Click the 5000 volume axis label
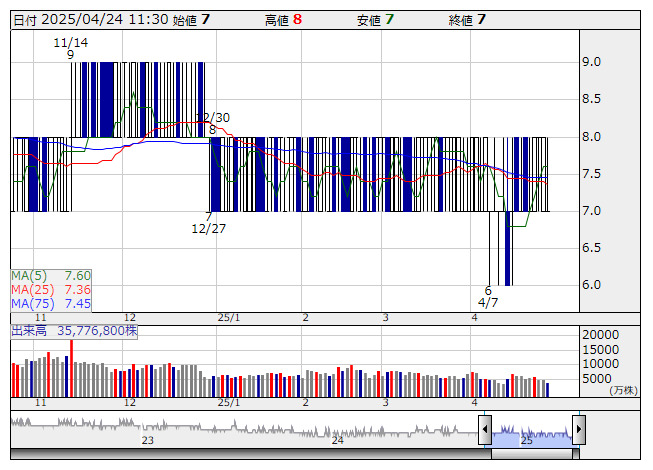The height and width of the screenshot is (470, 653). (597, 378)
